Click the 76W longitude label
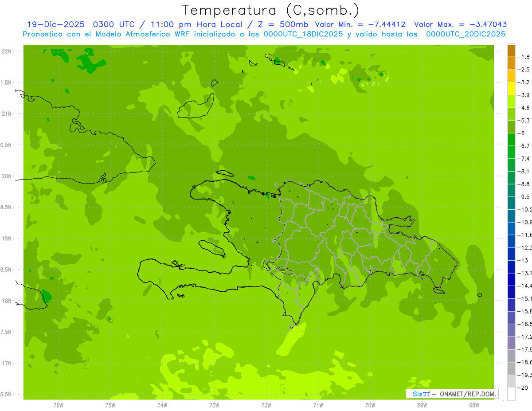Screen dimensions: 532x411 click(58, 405)
